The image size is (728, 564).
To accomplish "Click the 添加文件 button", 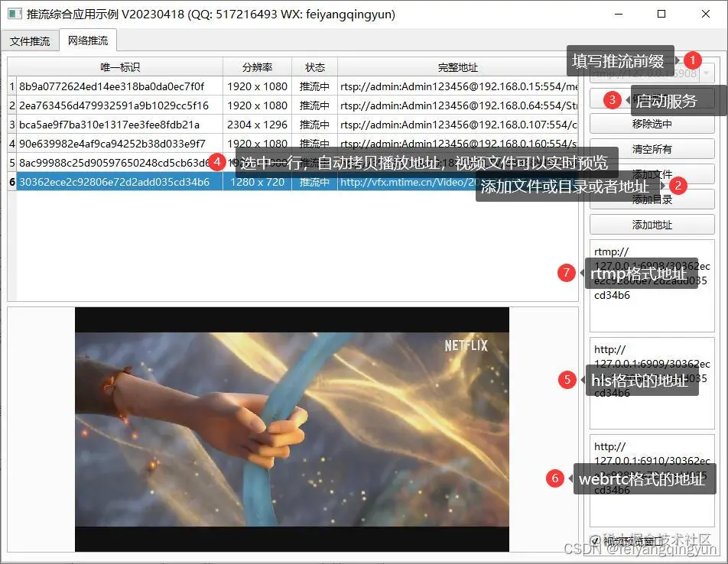I will tap(652, 174).
